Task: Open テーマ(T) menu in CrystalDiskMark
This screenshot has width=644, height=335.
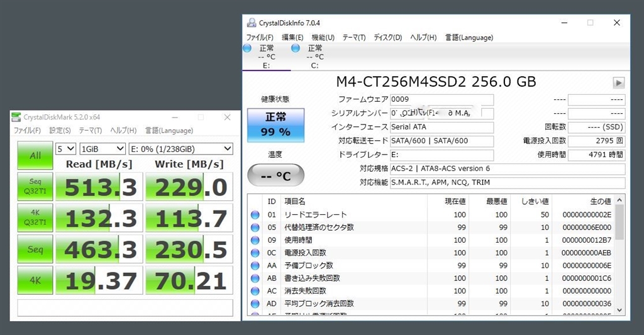Action: (x=91, y=131)
